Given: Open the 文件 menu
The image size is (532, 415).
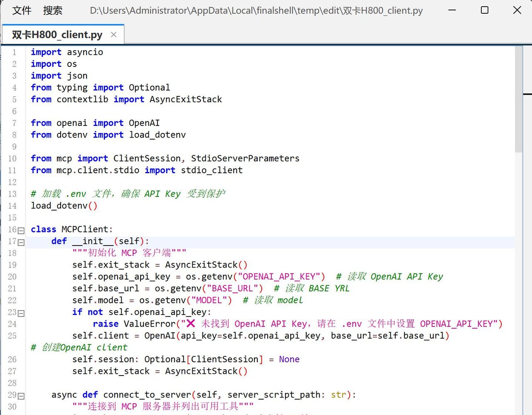Looking at the screenshot, I should coord(22,10).
